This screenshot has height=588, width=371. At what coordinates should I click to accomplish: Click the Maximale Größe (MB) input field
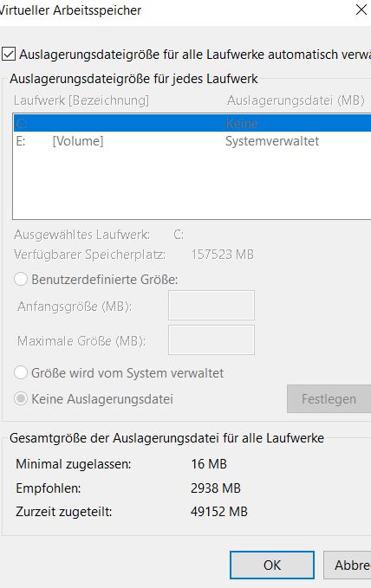click(x=212, y=340)
